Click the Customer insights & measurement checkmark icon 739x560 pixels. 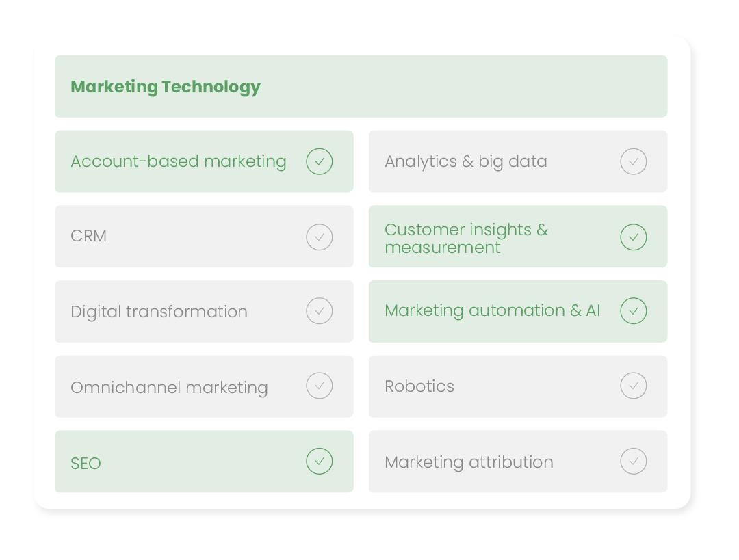[633, 237]
